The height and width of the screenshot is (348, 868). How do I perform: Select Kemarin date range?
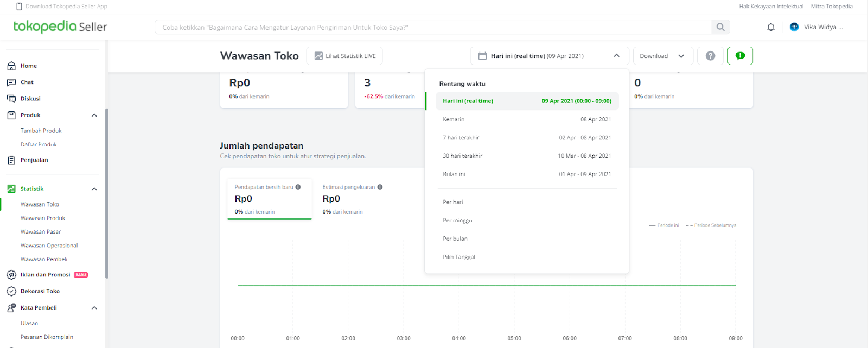(x=527, y=119)
